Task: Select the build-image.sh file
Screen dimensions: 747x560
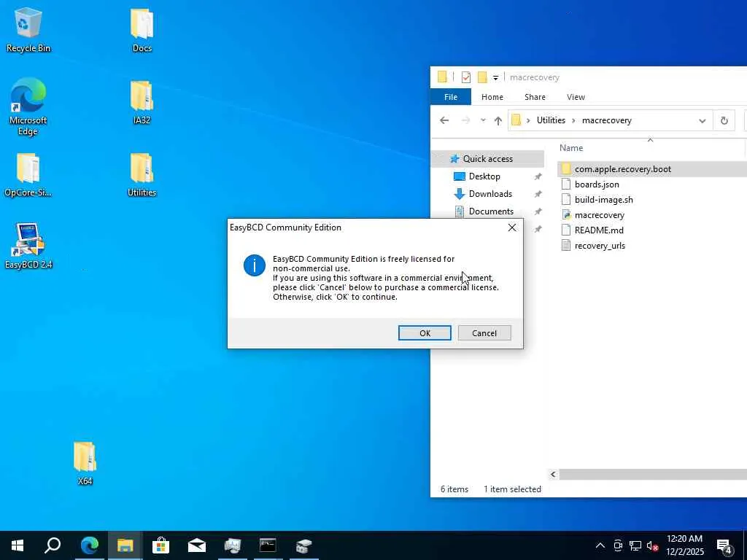Action: click(597, 200)
